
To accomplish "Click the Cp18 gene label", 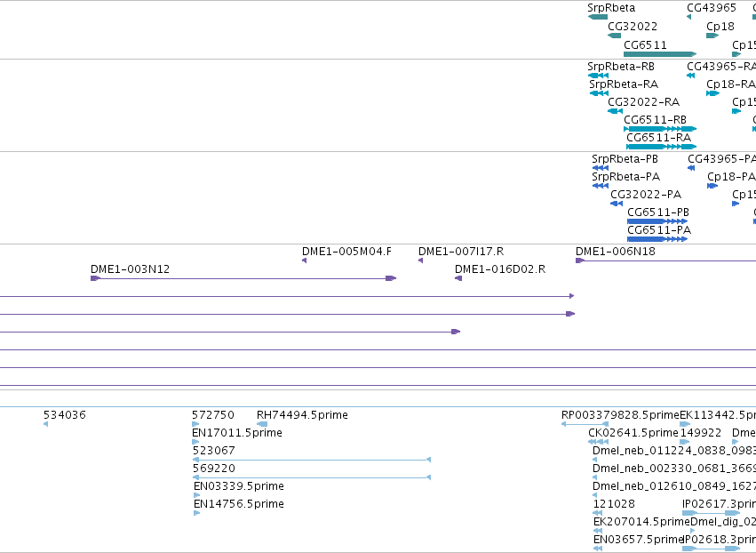I will [720, 26].
